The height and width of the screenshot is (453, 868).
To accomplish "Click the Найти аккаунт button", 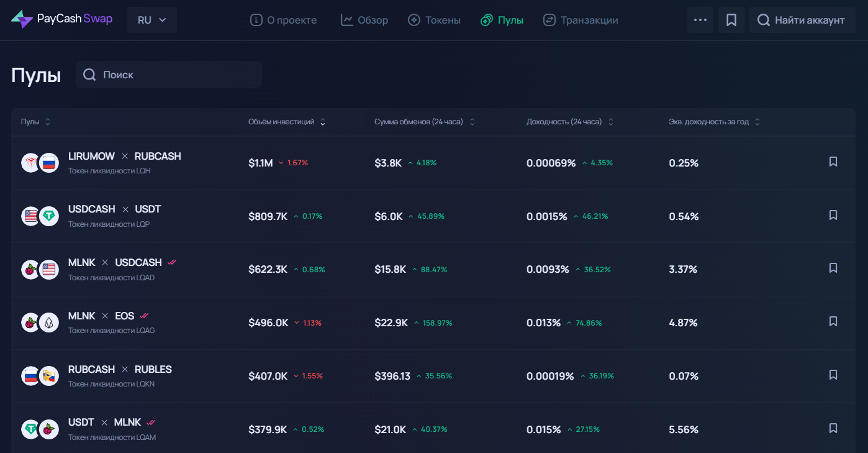I will [x=802, y=20].
